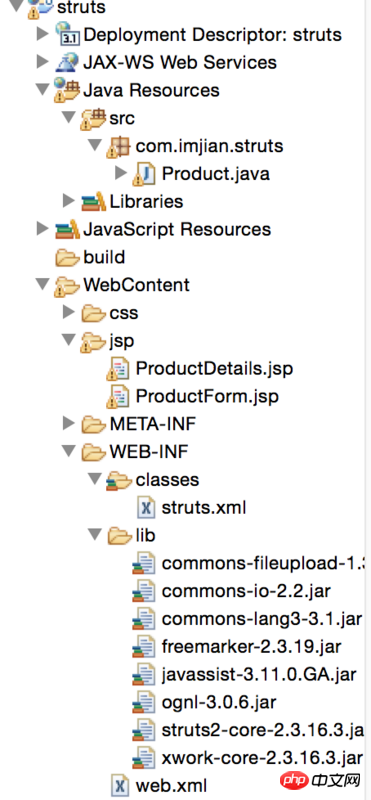Click the JAX-WS Web Services icon

[x=68, y=62]
